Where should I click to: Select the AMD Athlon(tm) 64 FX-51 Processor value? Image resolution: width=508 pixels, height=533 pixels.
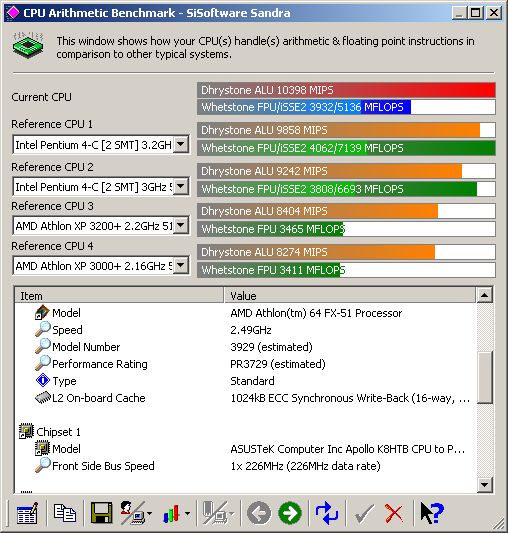tap(316, 313)
